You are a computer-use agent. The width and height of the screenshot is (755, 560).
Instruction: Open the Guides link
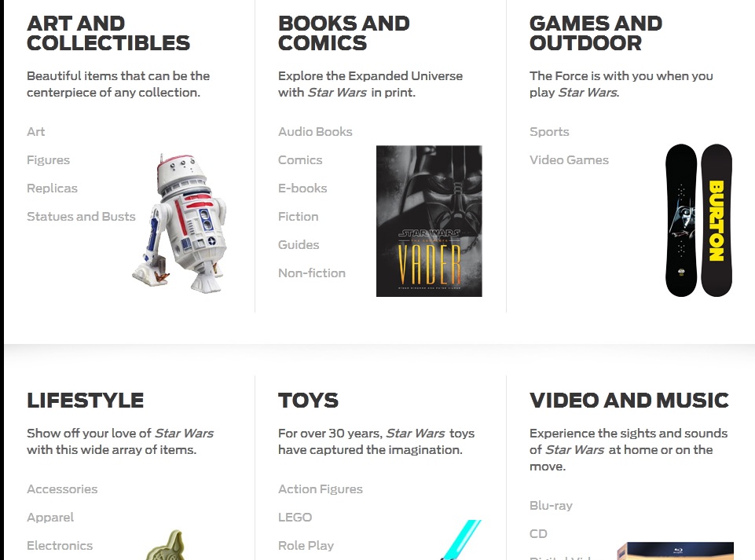(x=299, y=244)
